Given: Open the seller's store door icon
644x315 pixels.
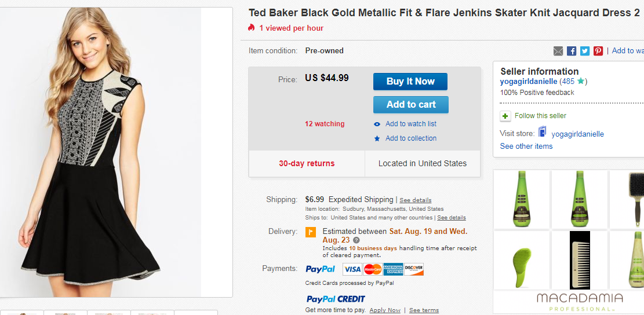Looking at the screenshot, I should 543,132.
